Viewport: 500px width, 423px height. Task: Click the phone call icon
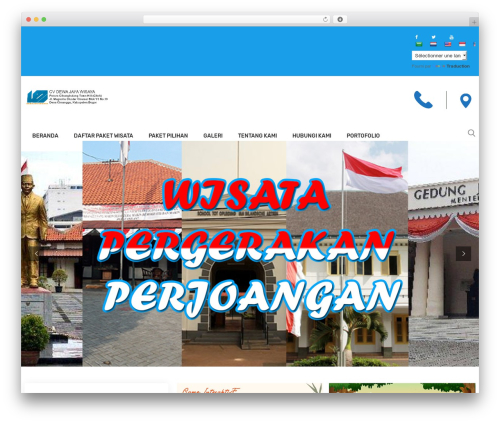[423, 100]
